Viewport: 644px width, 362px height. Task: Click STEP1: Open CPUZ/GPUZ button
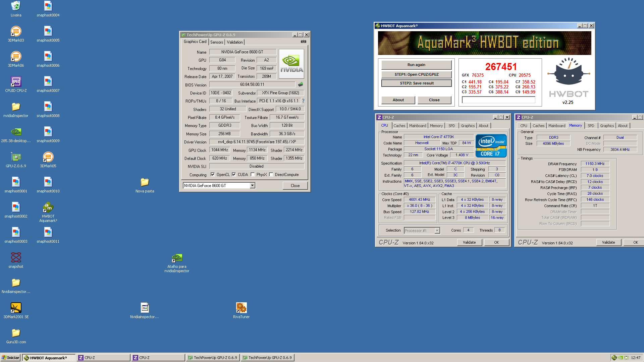tap(416, 74)
